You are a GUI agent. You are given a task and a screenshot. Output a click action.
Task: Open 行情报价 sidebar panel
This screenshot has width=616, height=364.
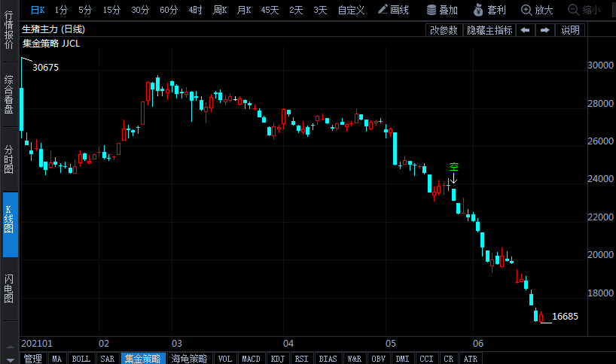coord(8,30)
